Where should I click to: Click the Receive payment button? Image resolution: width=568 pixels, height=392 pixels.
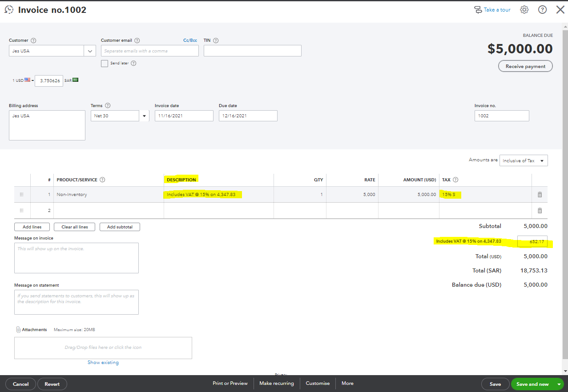[x=525, y=66]
